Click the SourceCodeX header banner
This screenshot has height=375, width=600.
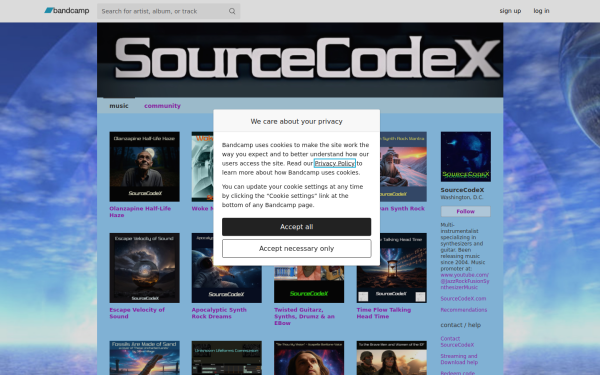click(x=300, y=60)
